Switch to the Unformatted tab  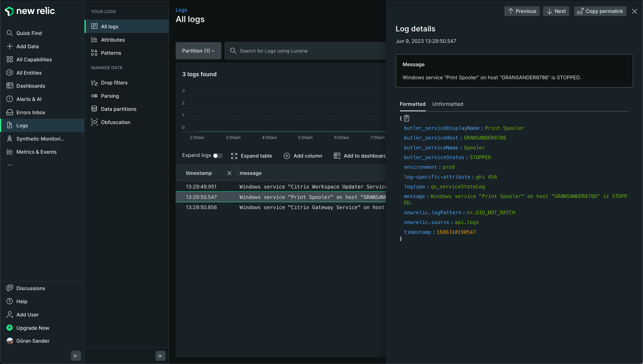tap(447, 104)
